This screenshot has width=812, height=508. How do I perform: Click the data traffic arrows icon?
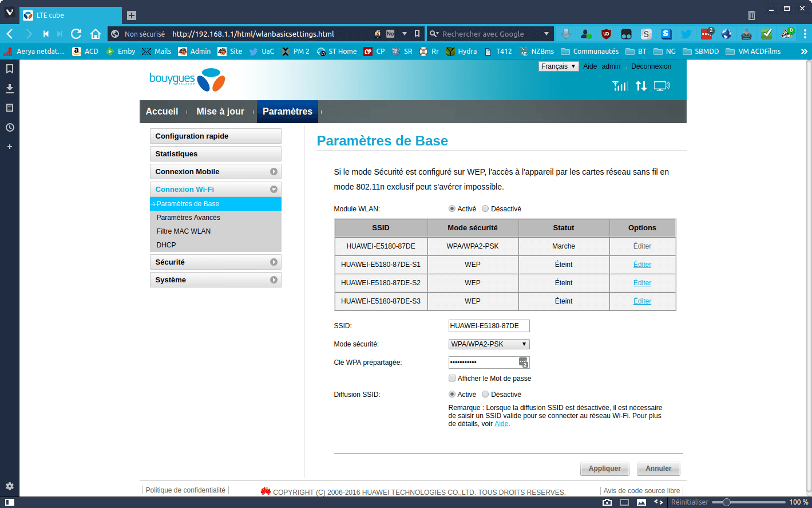click(641, 86)
